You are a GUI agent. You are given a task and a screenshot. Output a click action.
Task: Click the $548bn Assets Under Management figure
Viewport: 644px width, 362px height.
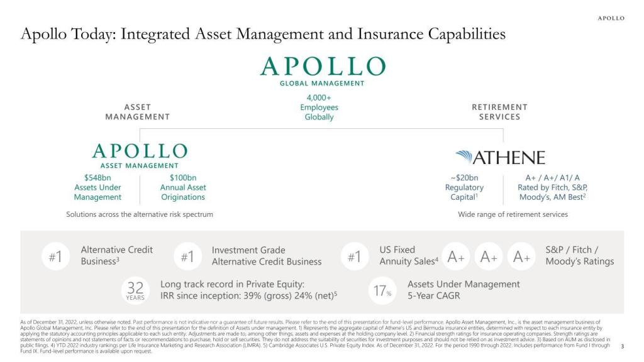coord(97,187)
